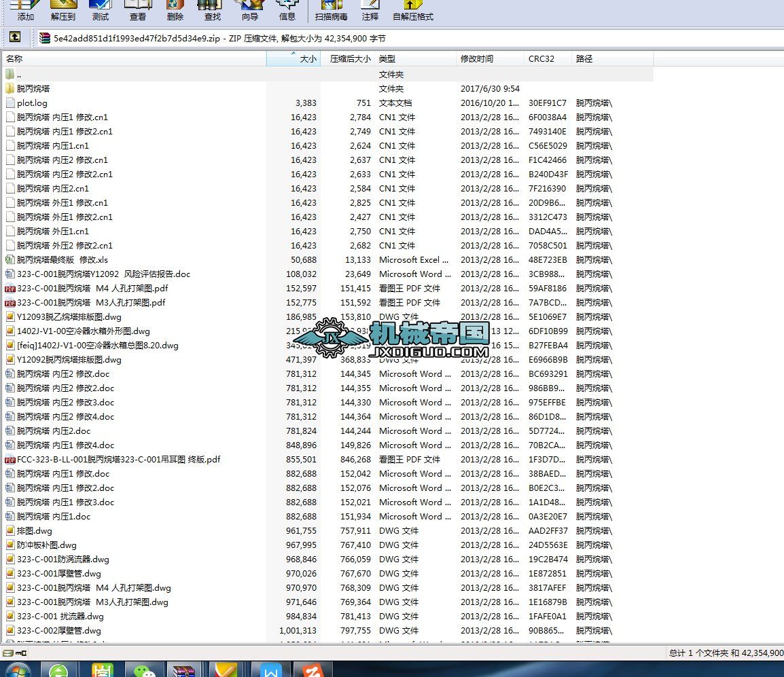
Task: Open the Windows Start button
Action: [x=17, y=670]
